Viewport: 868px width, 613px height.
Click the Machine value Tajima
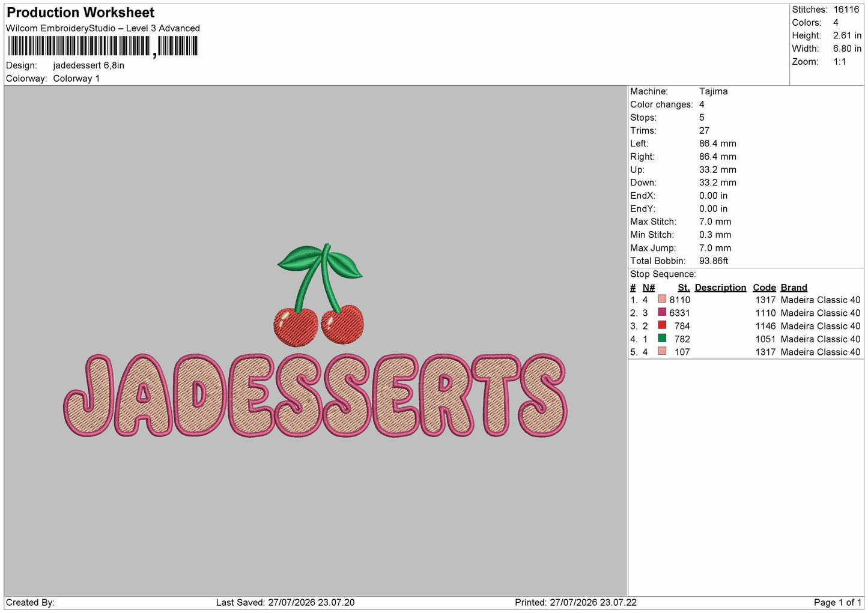pyautogui.click(x=713, y=91)
